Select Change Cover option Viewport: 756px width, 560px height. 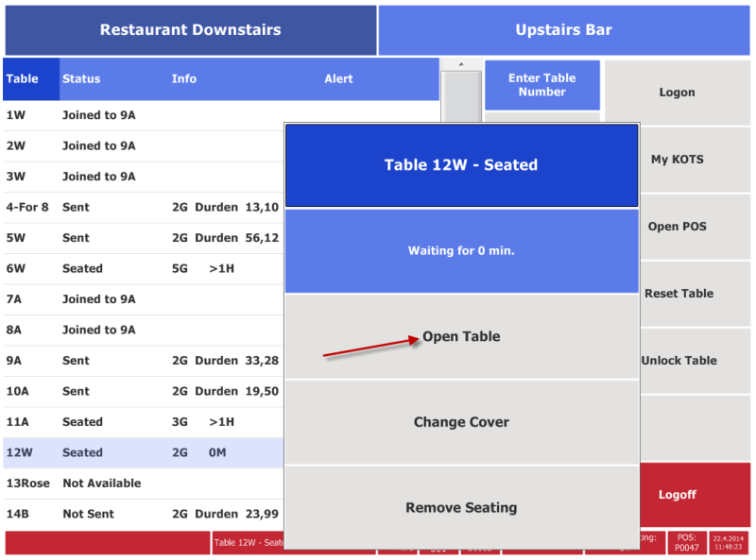[x=462, y=422]
